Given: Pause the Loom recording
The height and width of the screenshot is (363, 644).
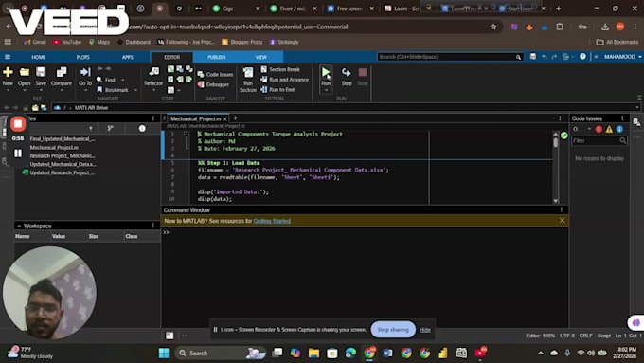Looking at the screenshot, I should (18, 154).
